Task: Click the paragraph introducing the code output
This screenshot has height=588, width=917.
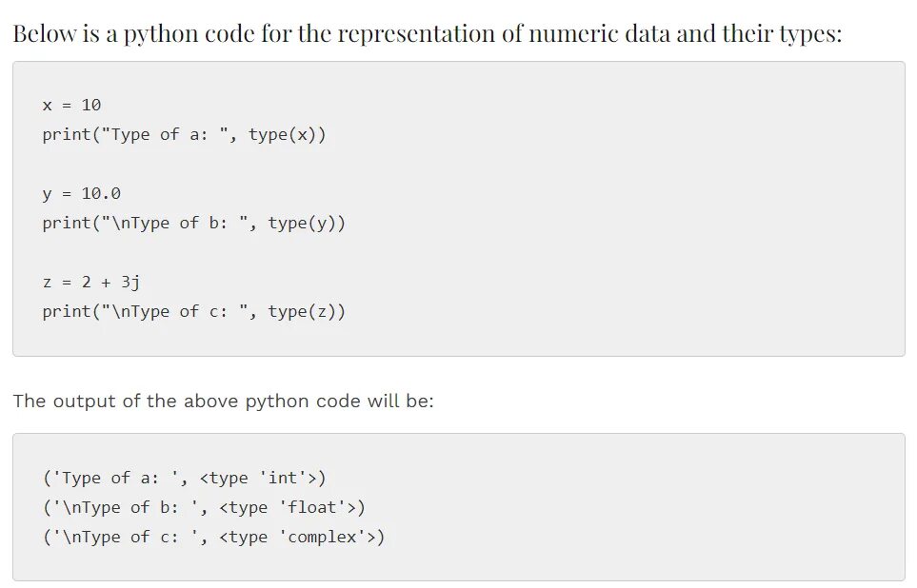Action: pyautogui.click(x=223, y=401)
